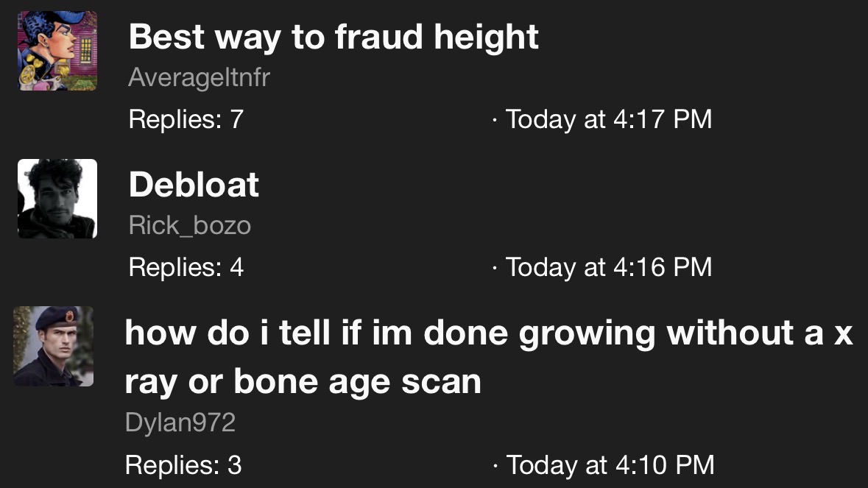This screenshot has height=488, width=868.
Task: Open the AverageItnfr anime avatar profile
Action: click(x=57, y=51)
